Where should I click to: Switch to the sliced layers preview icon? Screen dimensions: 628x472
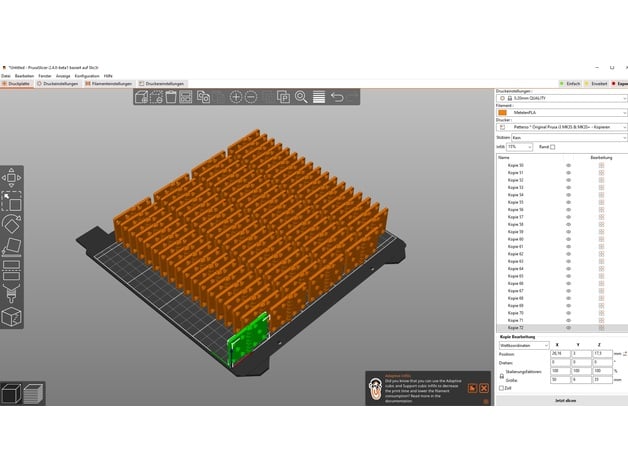(34, 393)
